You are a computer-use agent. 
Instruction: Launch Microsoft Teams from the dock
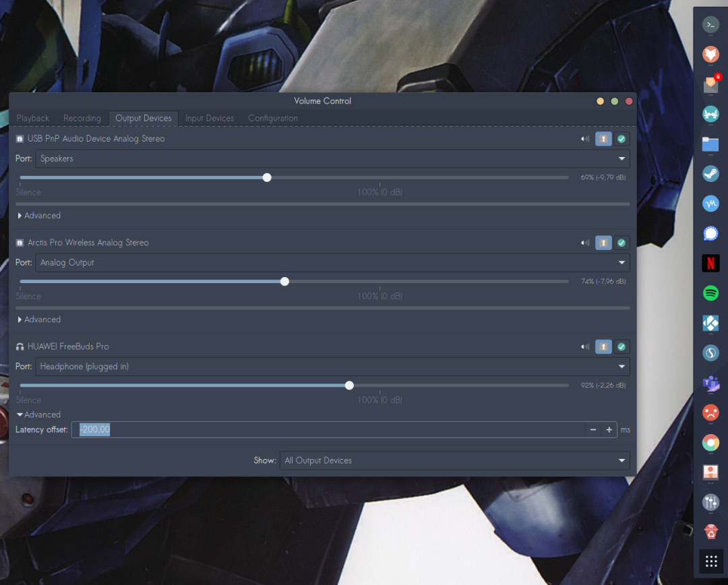click(x=711, y=383)
